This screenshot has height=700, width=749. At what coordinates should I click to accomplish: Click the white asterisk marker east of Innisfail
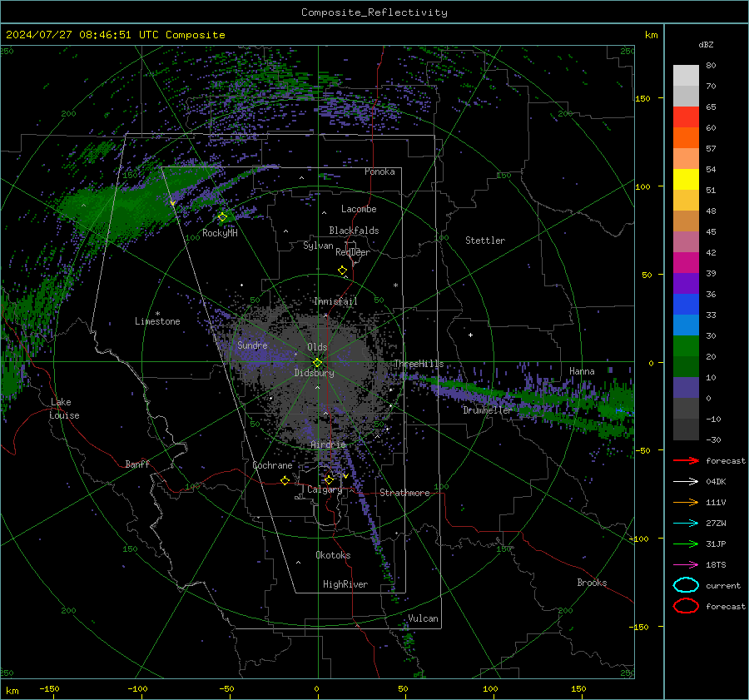[x=395, y=285]
